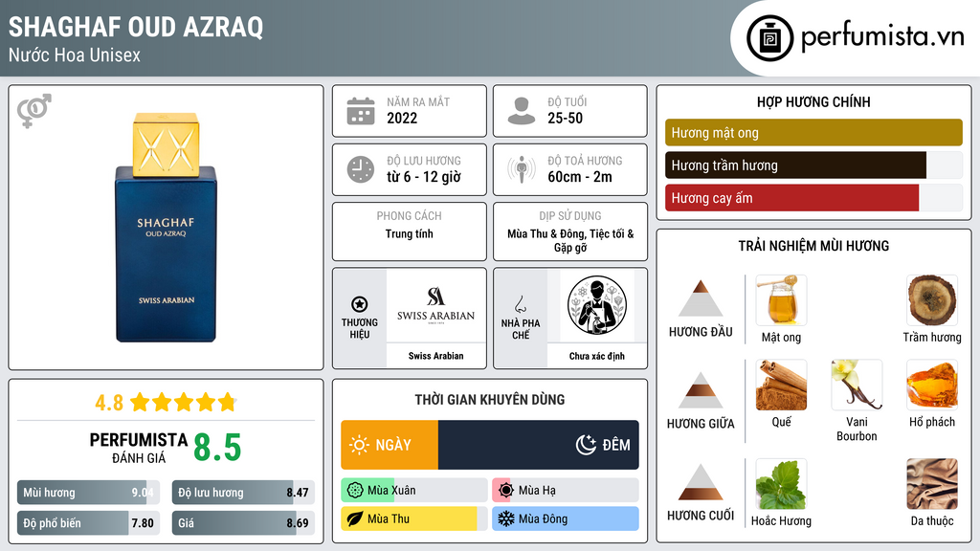Click the Hương mật ong accord bar
Image resolution: width=980 pixels, height=551 pixels.
coord(813,132)
